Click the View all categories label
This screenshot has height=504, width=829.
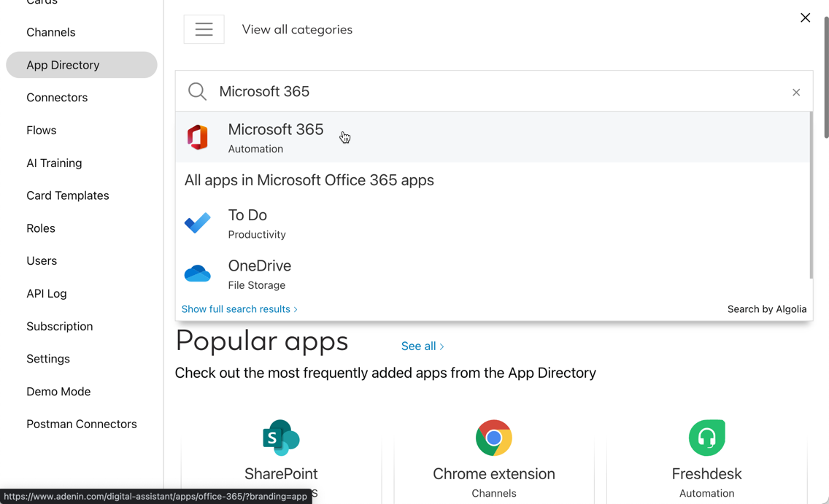click(x=297, y=30)
